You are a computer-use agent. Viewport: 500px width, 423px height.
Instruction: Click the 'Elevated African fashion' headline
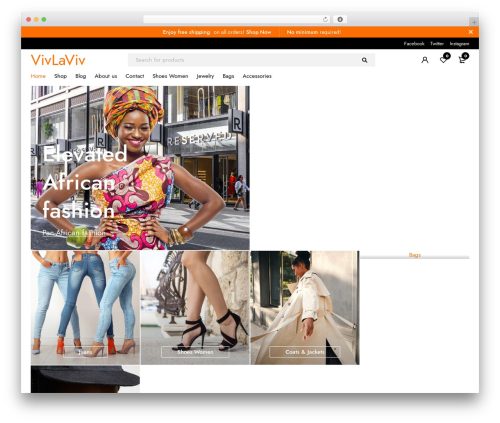click(85, 182)
